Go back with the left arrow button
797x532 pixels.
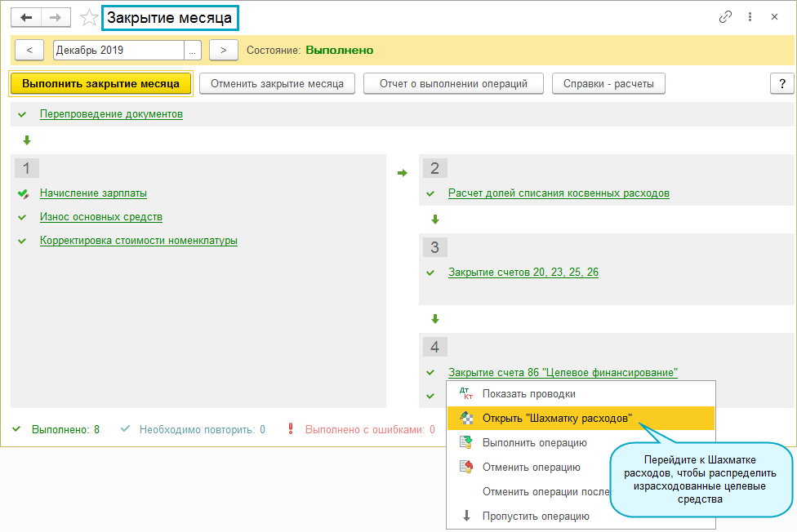click(x=26, y=18)
